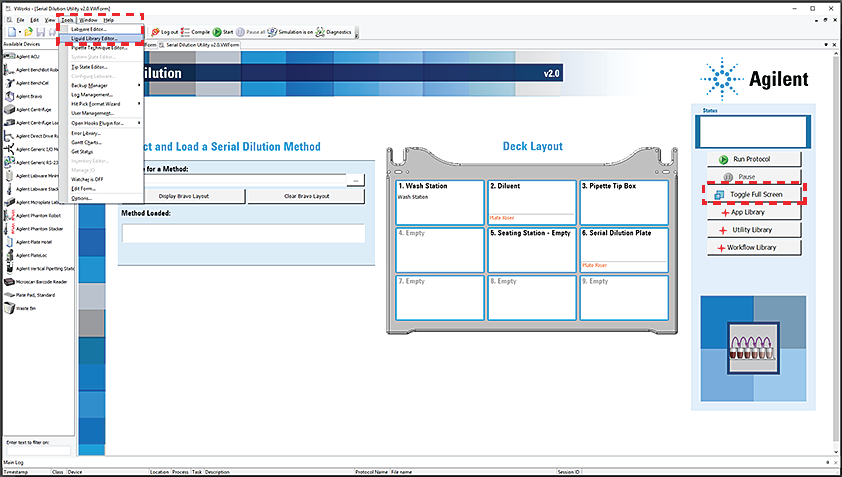Open the Window menu
This screenshot has height=477, width=842.
(88, 20)
